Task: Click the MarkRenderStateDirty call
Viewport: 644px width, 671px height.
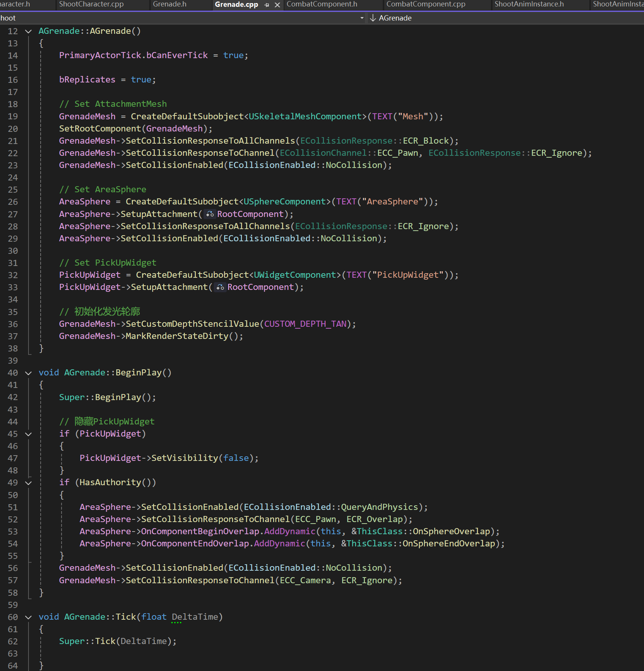Action: pyautogui.click(x=177, y=336)
